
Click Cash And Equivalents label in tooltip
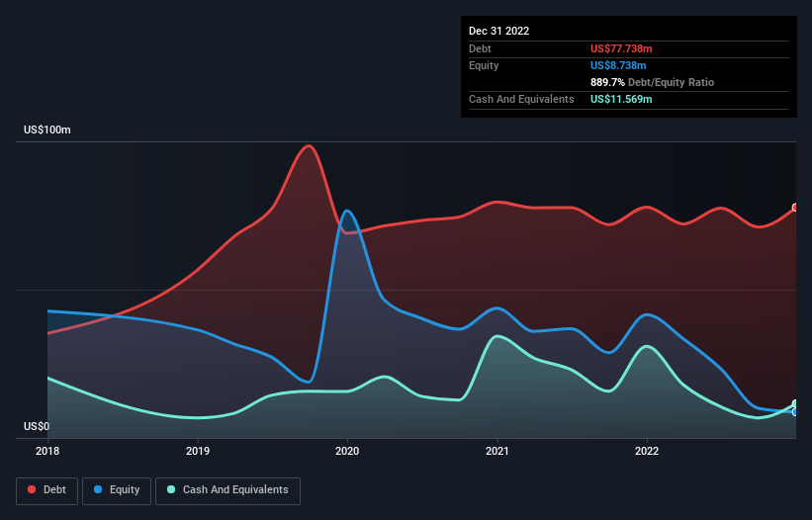[x=521, y=99]
